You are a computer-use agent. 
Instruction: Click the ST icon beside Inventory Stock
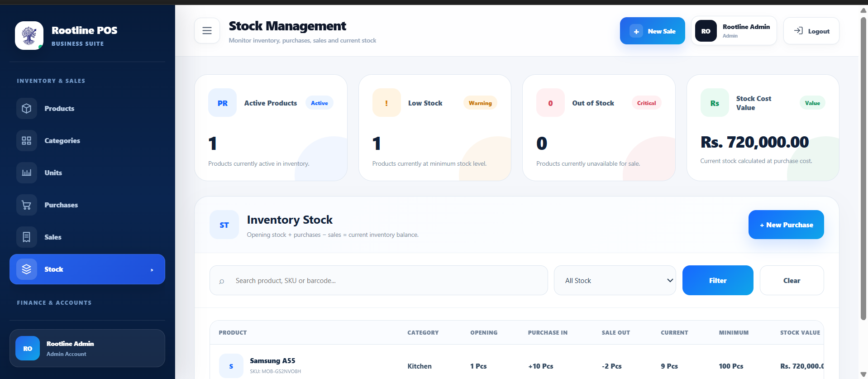pos(224,225)
